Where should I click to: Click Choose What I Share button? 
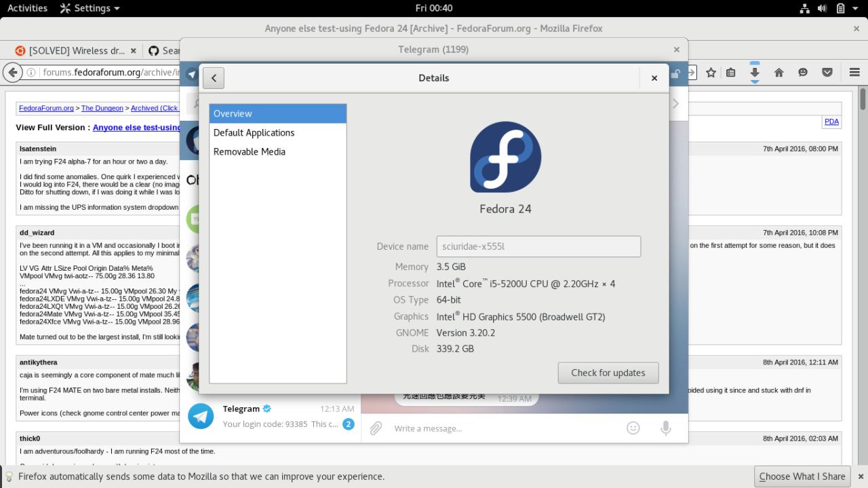click(x=802, y=476)
